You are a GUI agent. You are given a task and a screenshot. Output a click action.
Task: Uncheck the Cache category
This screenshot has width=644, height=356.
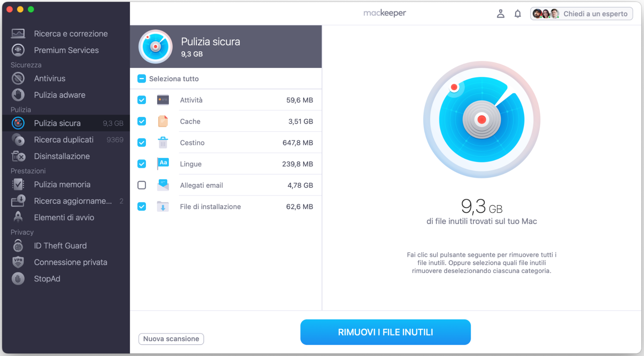coord(141,121)
